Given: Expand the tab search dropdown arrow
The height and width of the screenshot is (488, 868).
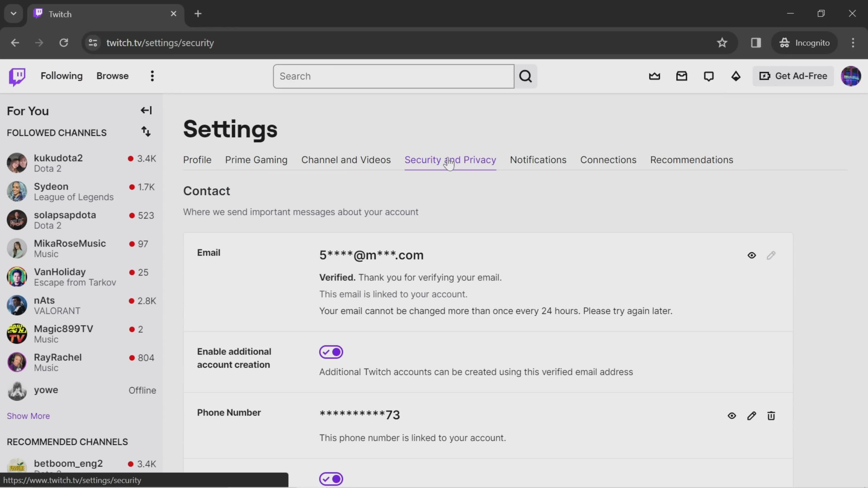Looking at the screenshot, I should click(14, 14).
